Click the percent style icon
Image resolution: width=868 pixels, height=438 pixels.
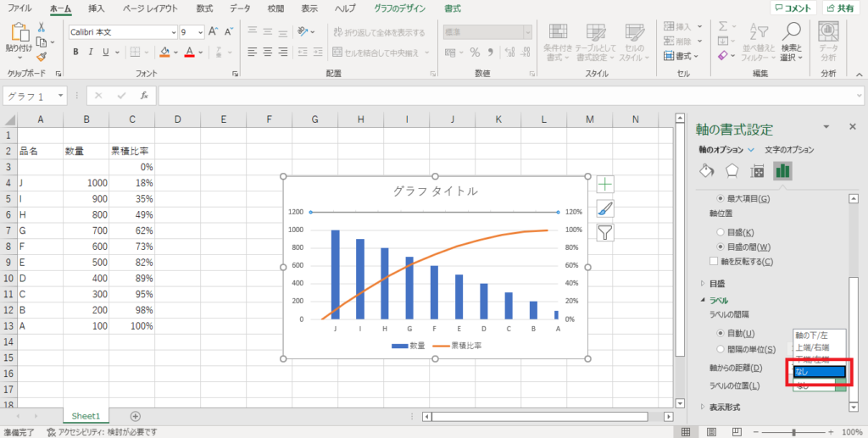pyautogui.click(x=475, y=52)
